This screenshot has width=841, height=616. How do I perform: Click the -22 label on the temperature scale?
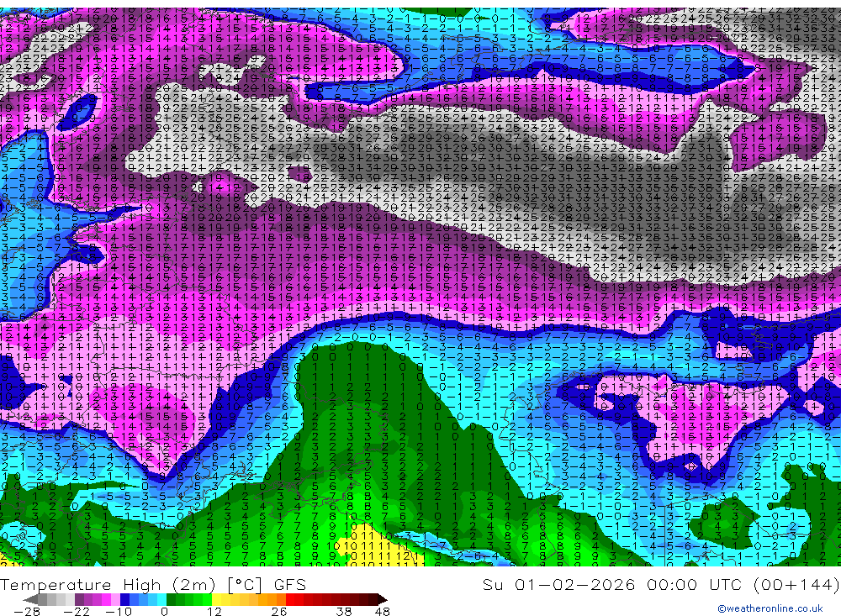(x=77, y=611)
